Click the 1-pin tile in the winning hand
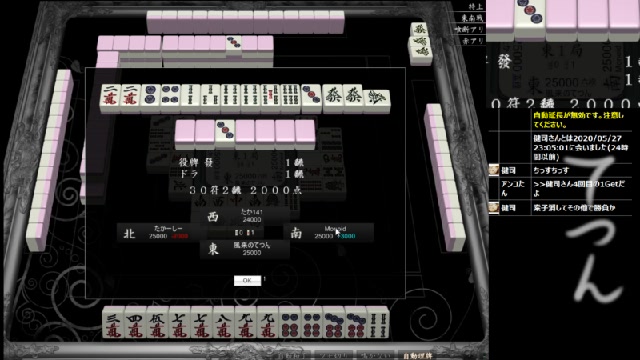 pos(151,98)
